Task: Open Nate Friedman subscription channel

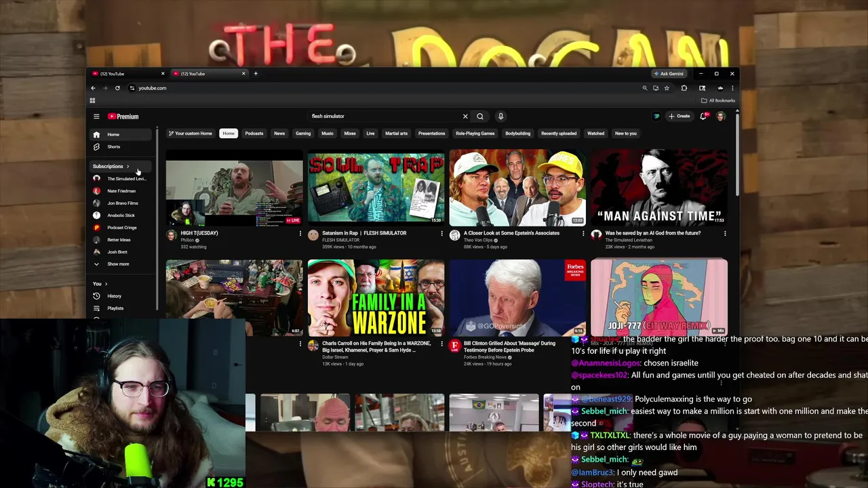Action: pyautogui.click(x=121, y=191)
